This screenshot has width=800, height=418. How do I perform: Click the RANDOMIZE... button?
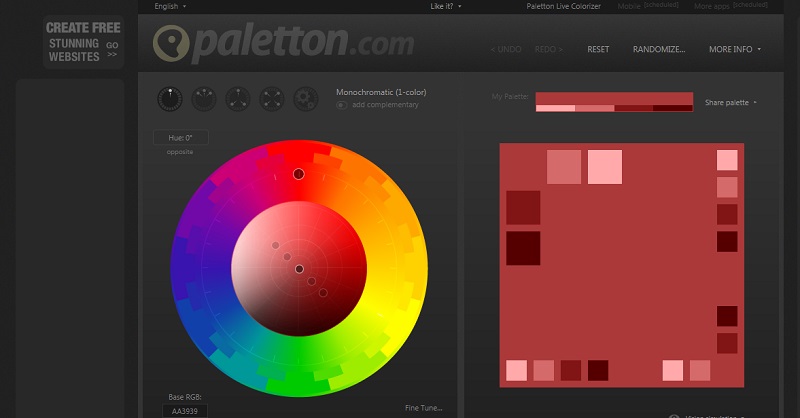659,49
